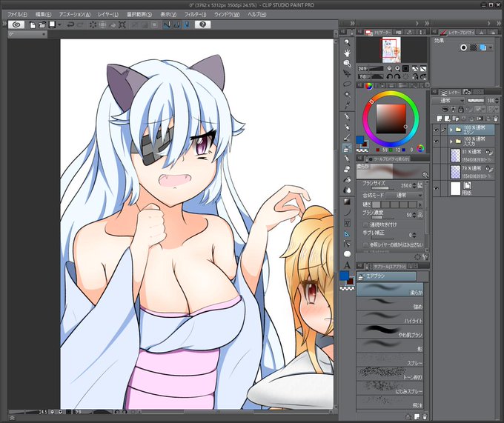This screenshot has width=504, height=423.
Task: Select the Eraser tool
Action: (x=347, y=169)
